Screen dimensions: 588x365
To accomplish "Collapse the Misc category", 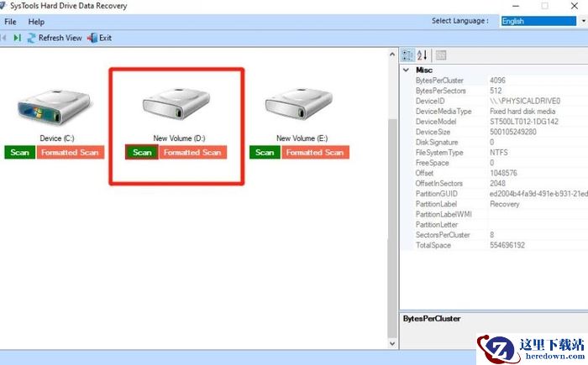I will [406, 70].
